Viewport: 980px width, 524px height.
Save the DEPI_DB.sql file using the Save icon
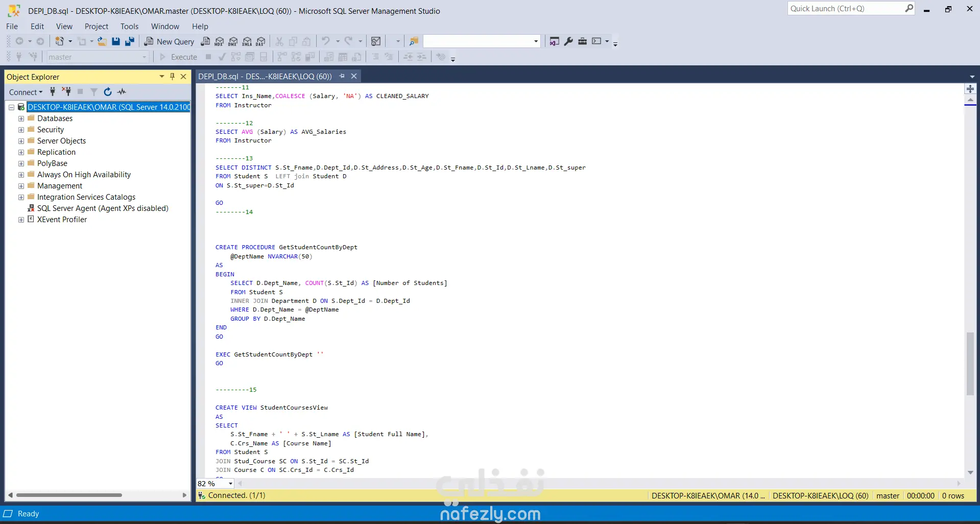tap(116, 41)
